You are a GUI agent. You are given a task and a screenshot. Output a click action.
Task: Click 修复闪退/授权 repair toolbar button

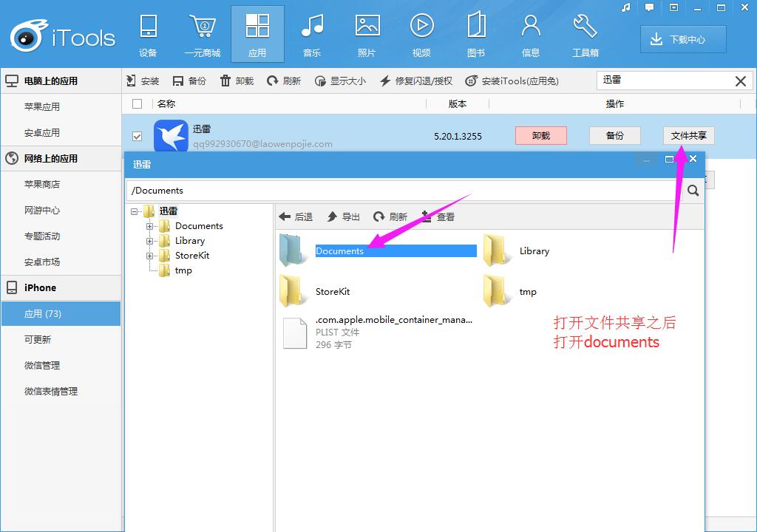click(416, 81)
